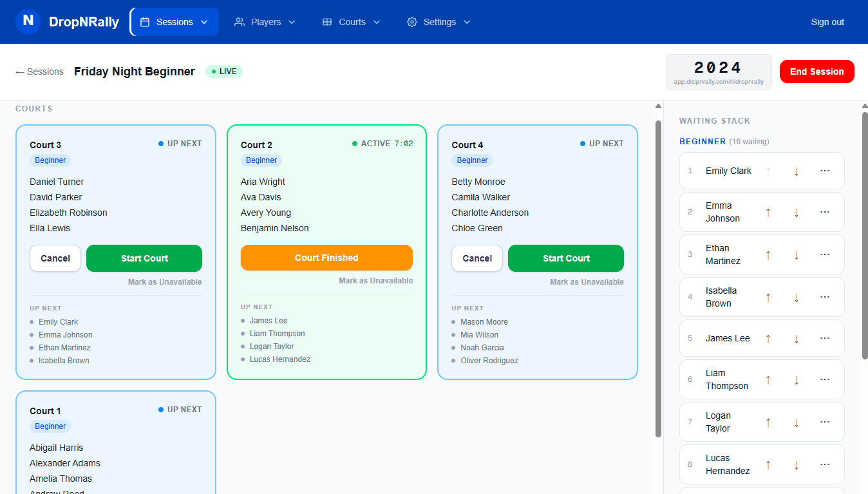The height and width of the screenshot is (494, 868).
Task: Sign out of the app
Action: (x=827, y=22)
